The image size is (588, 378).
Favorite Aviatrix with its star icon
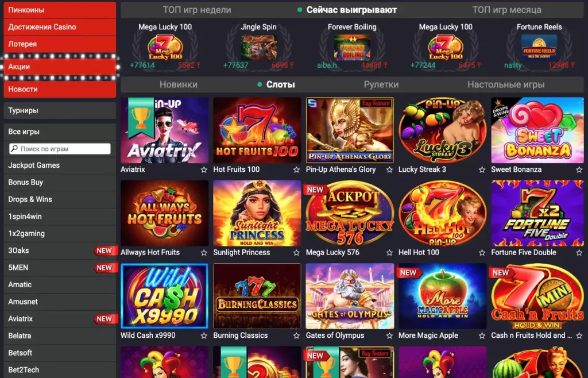(x=204, y=170)
